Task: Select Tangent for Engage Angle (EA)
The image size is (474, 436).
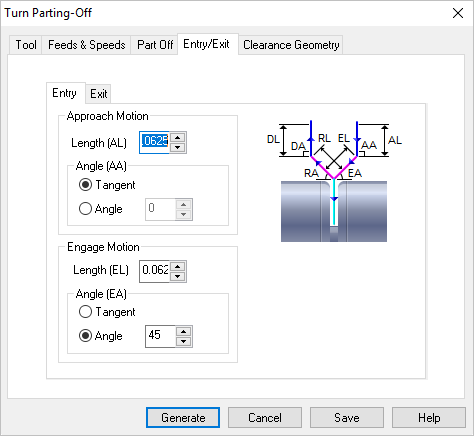Action: coord(107,312)
